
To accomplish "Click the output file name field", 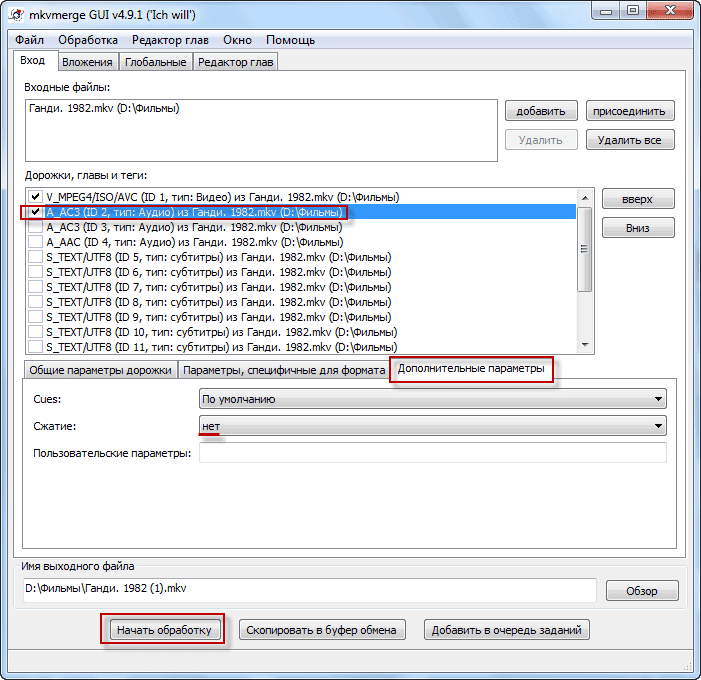I will point(310,589).
